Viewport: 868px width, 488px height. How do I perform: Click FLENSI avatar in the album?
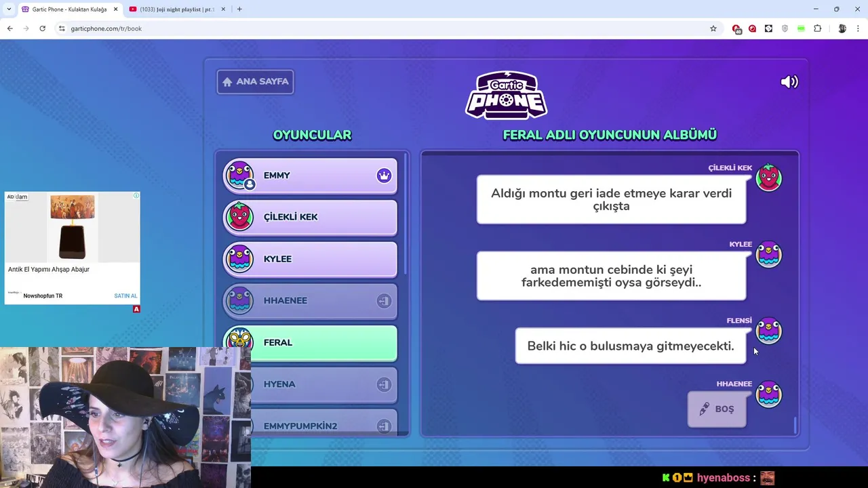(x=768, y=331)
